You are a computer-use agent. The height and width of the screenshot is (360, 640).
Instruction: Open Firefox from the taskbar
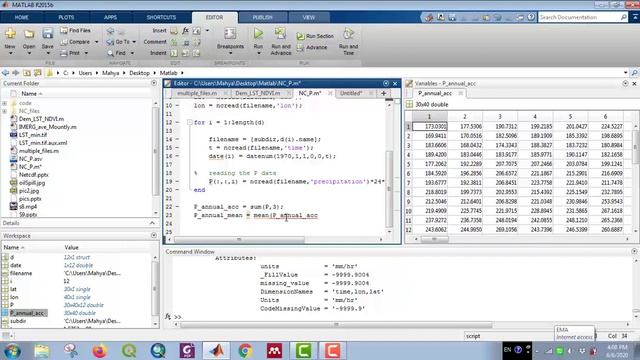tap(99, 351)
